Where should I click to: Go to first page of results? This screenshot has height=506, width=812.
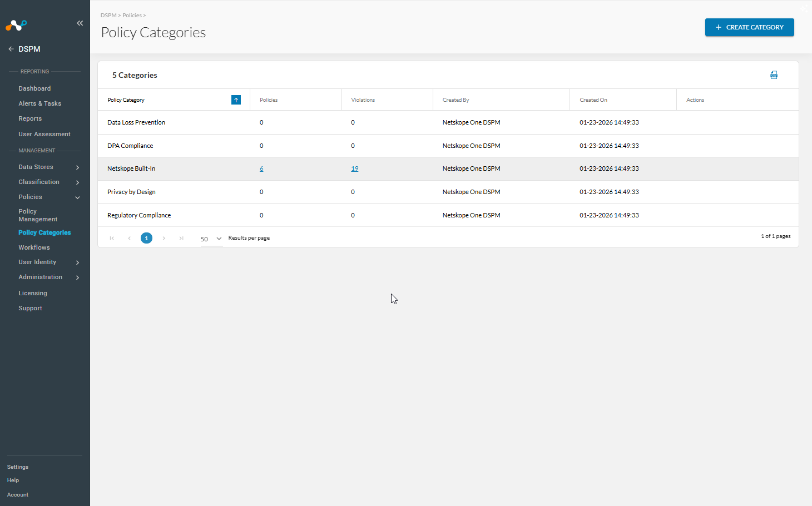pos(112,238)
